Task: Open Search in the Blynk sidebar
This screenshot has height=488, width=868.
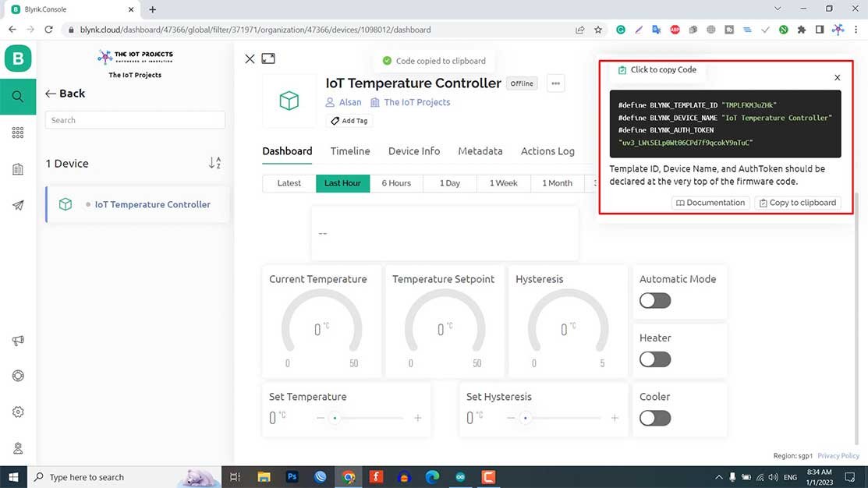Action: [x=17, y=96]
